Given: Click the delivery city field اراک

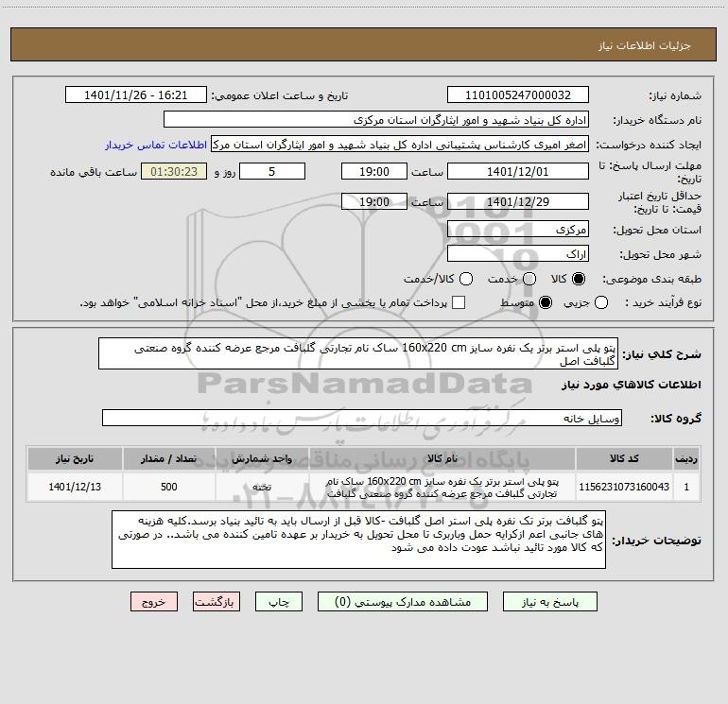Looking at the screenshot, I should [518, 253].
